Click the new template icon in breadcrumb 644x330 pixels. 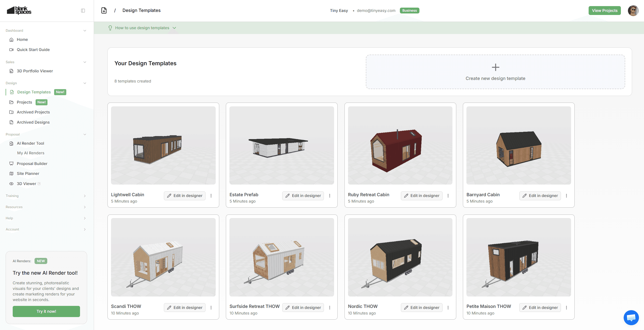point(104,10)
